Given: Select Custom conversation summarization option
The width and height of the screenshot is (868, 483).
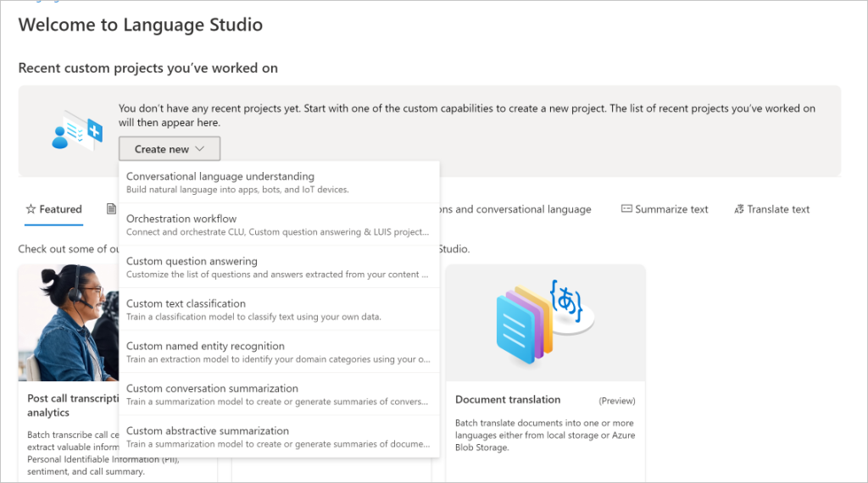Looking at the screenshot, I should tap(279, 395).
